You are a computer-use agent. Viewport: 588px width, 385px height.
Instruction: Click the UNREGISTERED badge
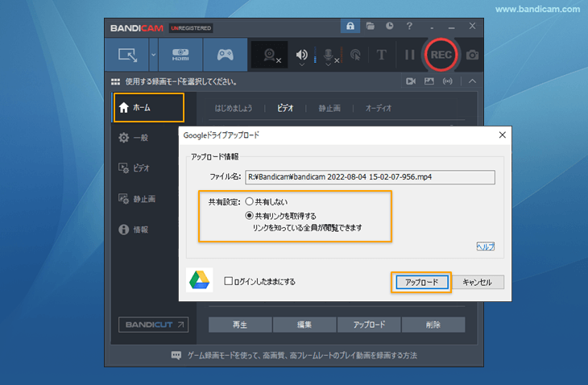click(191, 28)
